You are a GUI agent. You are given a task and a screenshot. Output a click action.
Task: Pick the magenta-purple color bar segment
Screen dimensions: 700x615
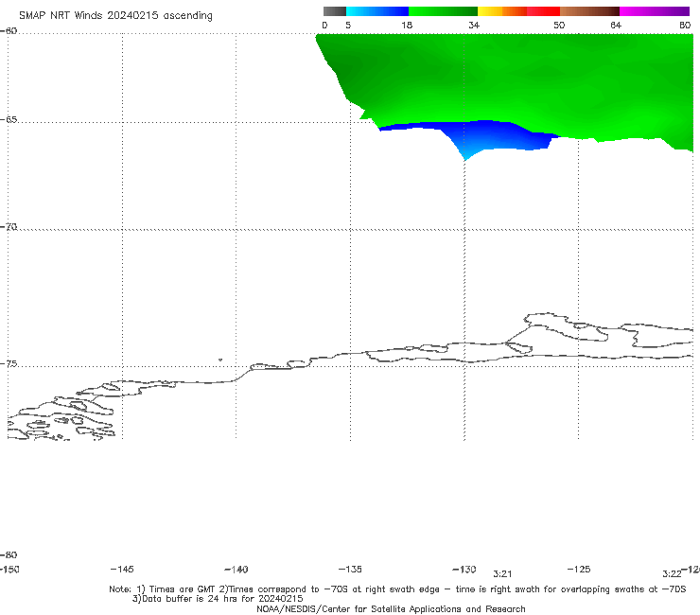click(655, 11)
